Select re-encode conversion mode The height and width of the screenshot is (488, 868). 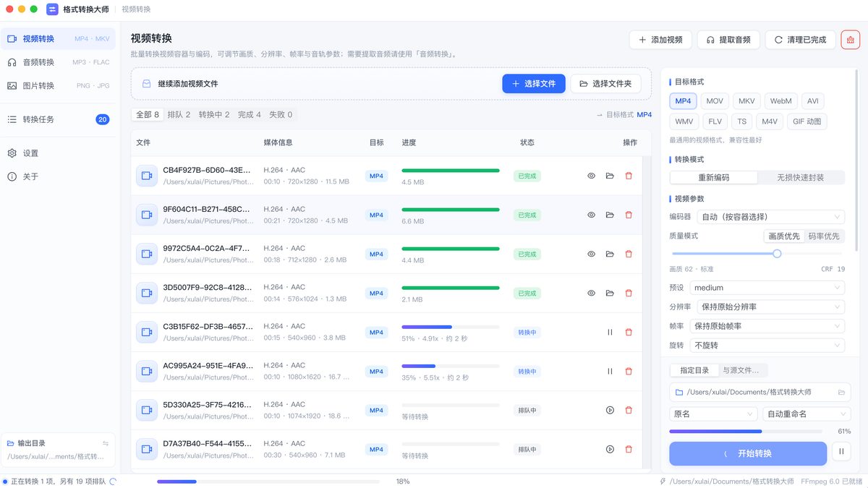[714, 177]
